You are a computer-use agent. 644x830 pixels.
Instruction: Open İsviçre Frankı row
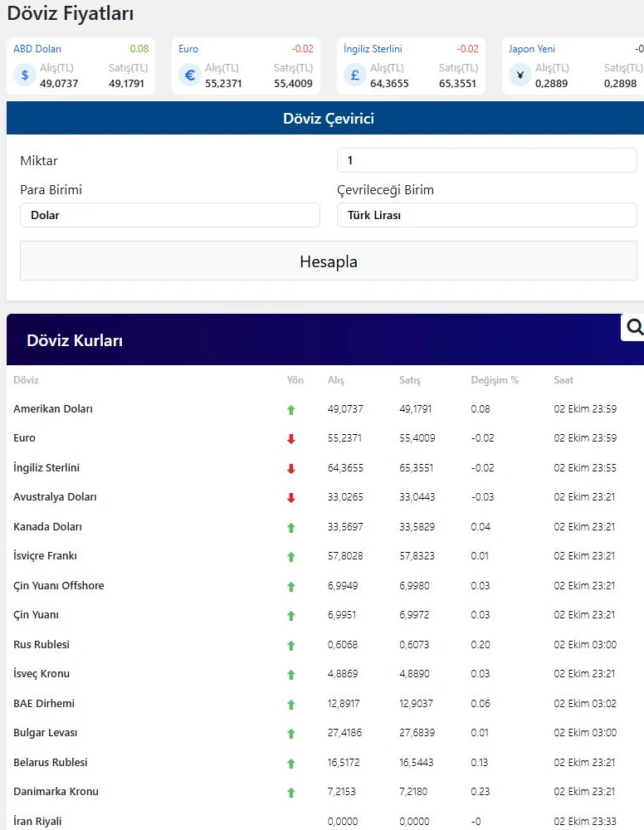click(45, 555)
